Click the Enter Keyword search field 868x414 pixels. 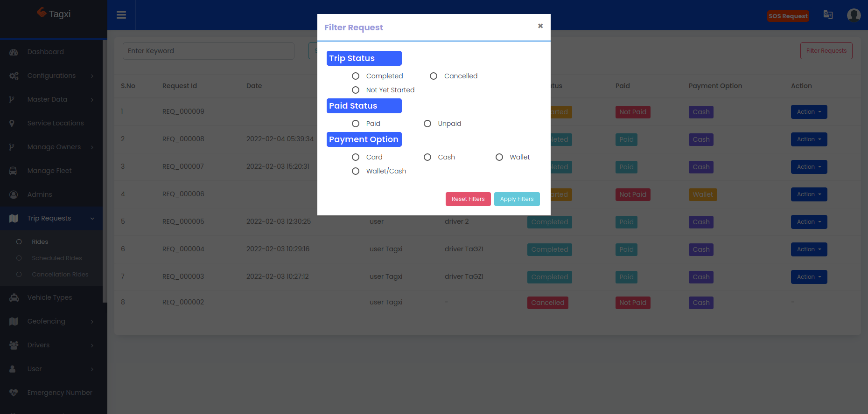(x=208, y=51)
